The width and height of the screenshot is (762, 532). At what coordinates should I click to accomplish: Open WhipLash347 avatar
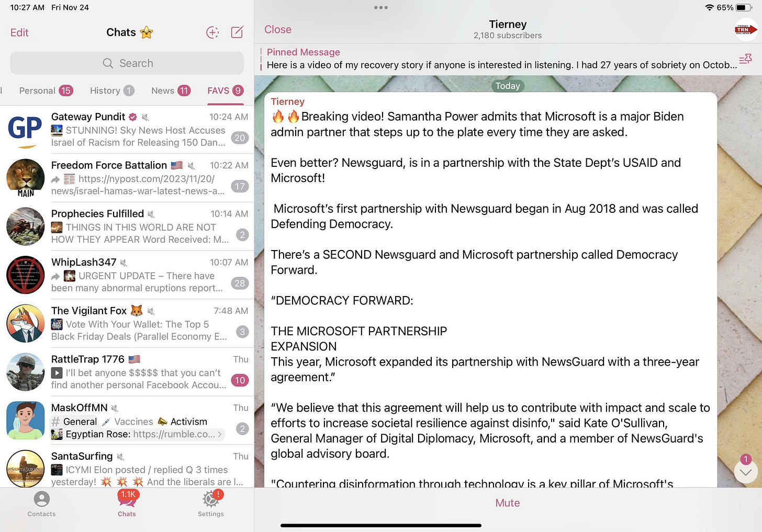tap(26, 275)
